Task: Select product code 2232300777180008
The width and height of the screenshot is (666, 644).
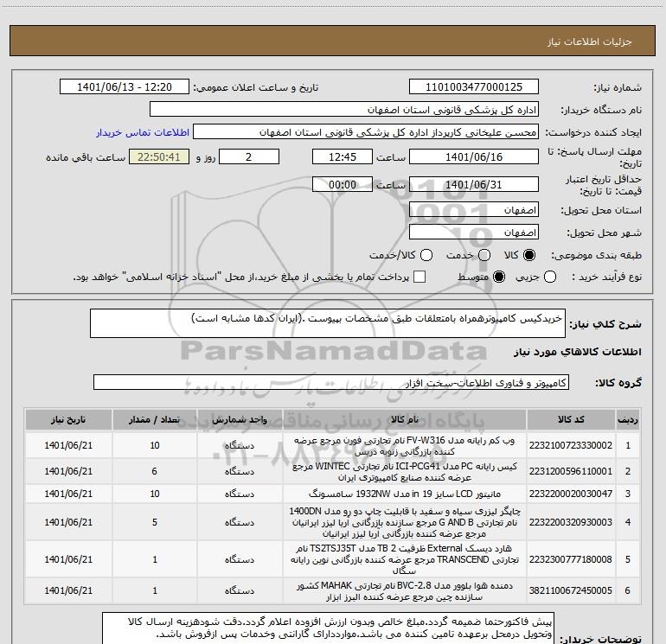Action: point(571,559)
